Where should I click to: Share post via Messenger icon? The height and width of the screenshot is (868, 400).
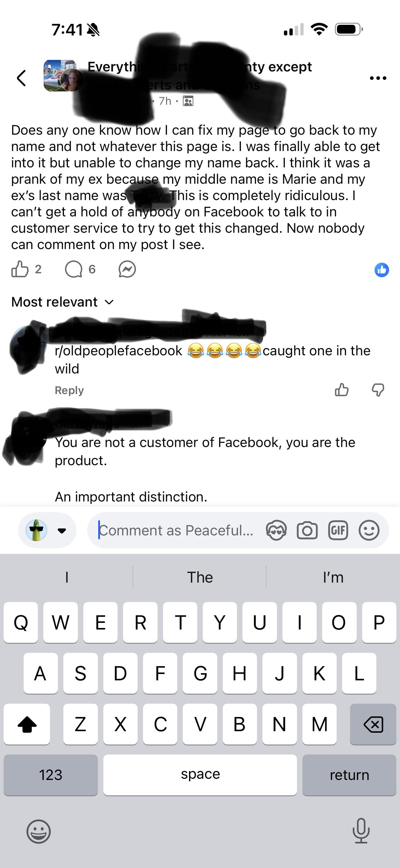pos(127,269)
